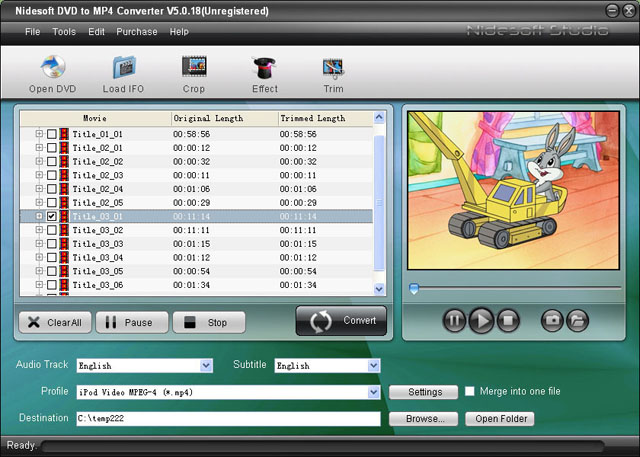Open the Tools menu

coord(64,32)
